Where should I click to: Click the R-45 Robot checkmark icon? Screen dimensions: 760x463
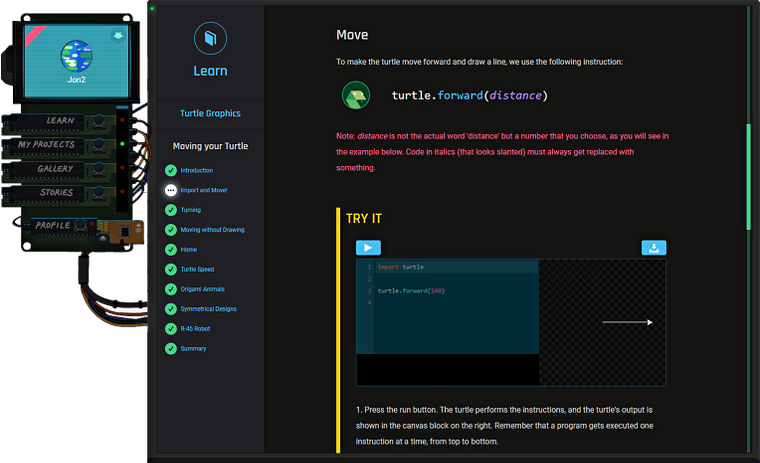click(x=171, y=329)
